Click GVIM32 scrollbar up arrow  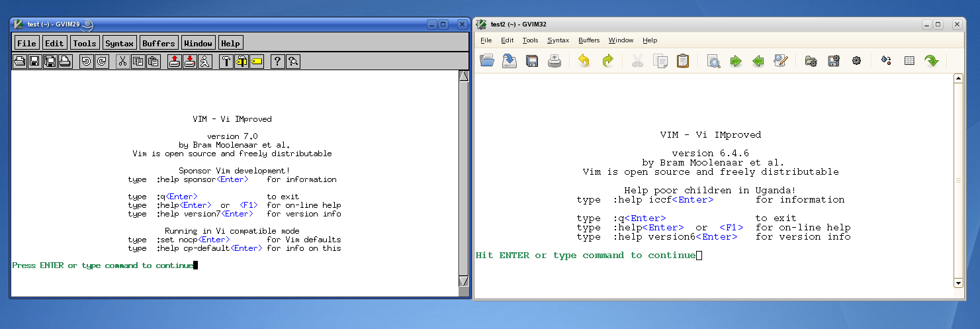(x=958, y=78)
